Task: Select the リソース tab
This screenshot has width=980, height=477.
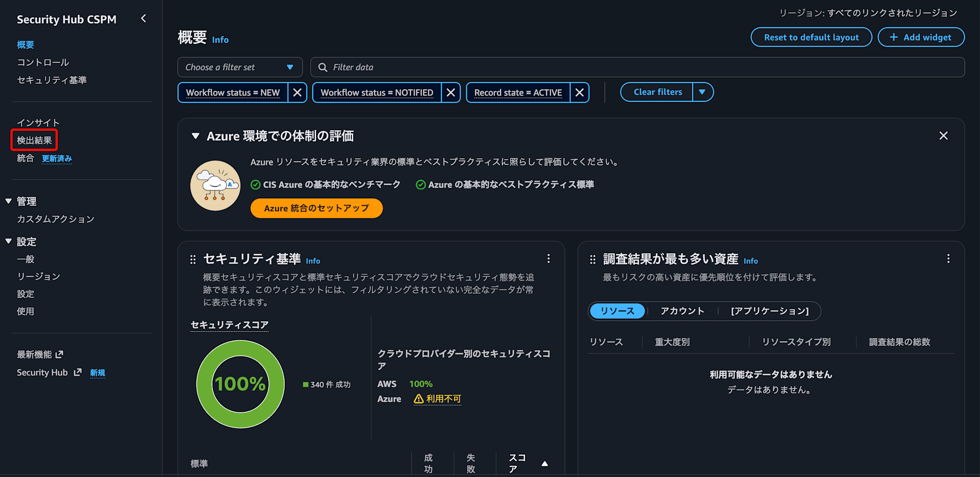Action: tap(617, 311)
